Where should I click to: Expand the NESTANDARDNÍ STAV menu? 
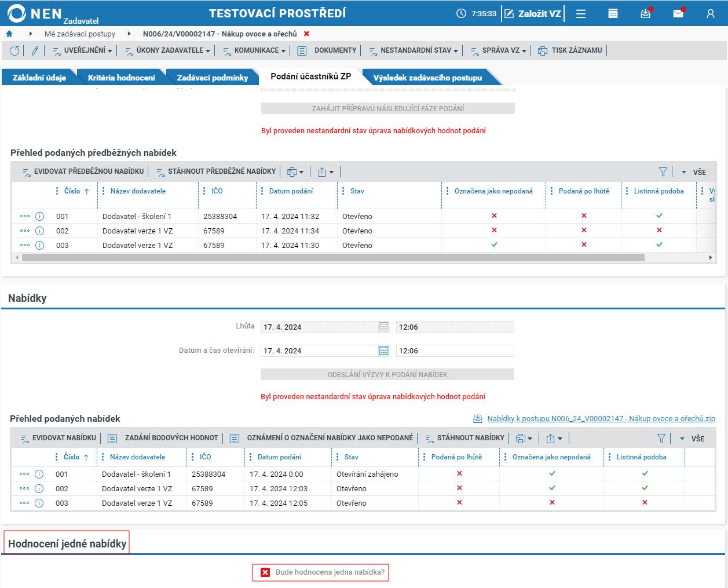click(x=414, y=50)
